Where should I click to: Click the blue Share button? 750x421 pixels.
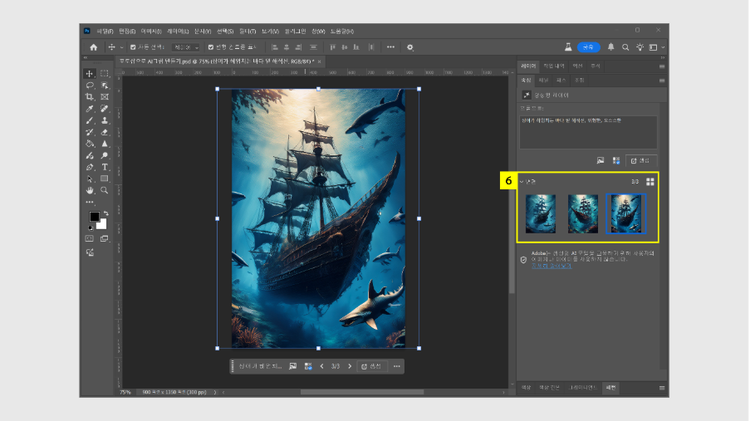589,47
